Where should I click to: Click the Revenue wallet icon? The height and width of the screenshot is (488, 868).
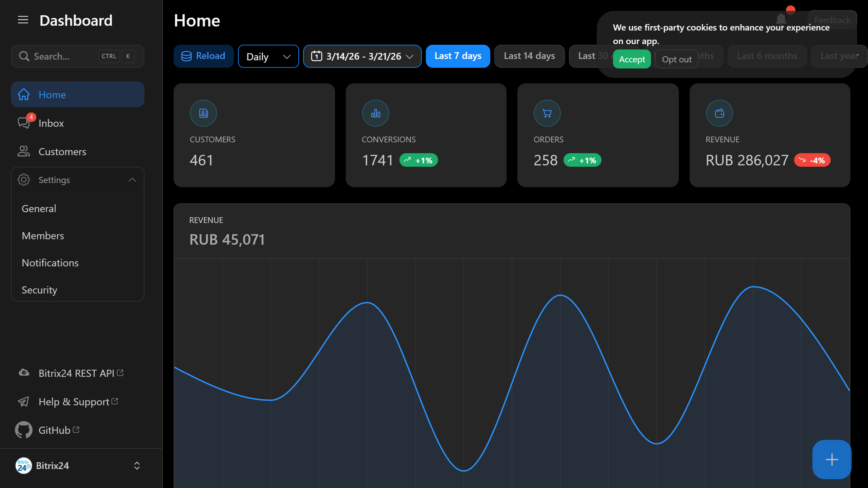[719, 113]
